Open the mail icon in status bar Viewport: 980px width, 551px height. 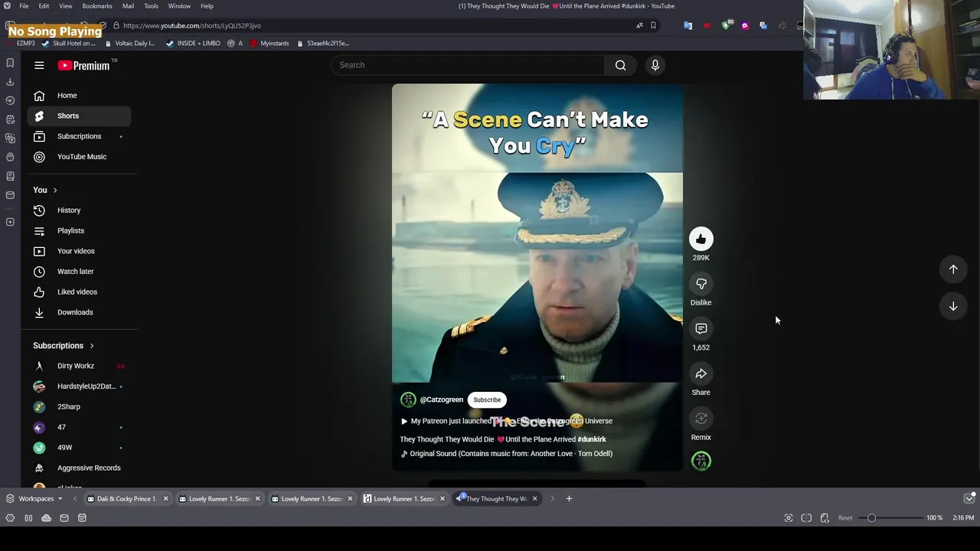[x=64, y=518]
